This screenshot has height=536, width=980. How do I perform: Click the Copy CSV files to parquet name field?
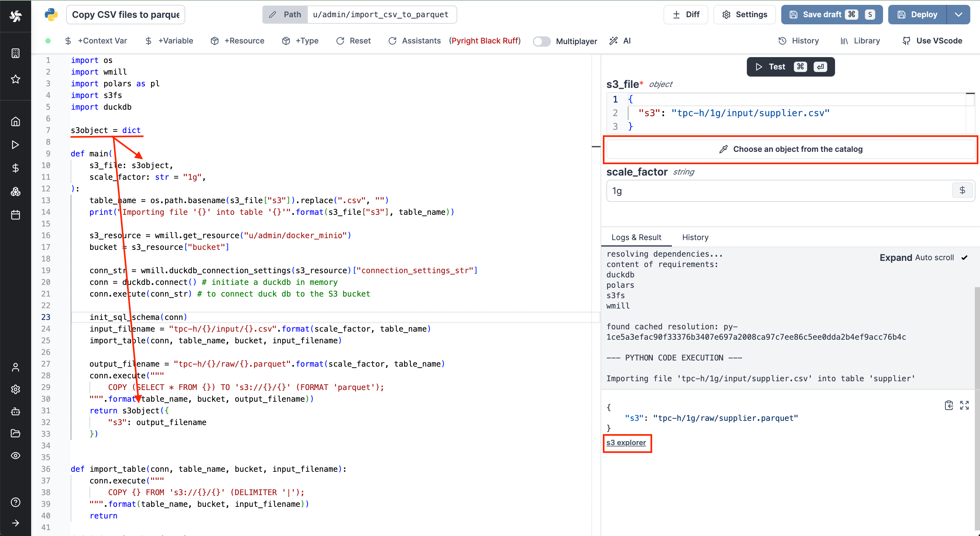point(125,15)
